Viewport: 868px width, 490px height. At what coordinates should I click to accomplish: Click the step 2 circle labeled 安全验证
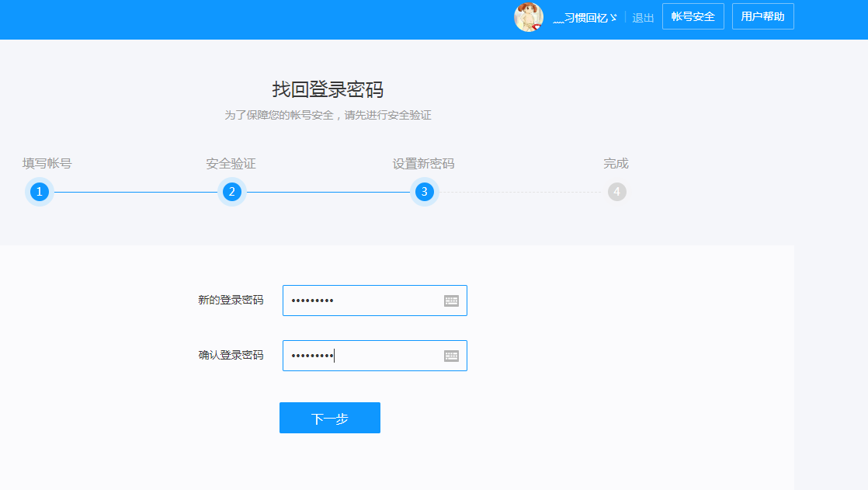(232, 192)
